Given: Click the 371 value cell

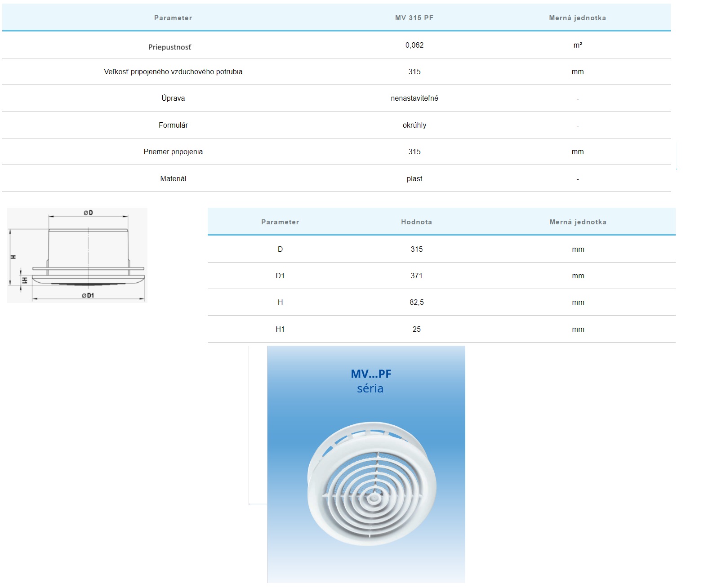Looking at the screenshot, I should pyautogui.click(x=416, y=276).
